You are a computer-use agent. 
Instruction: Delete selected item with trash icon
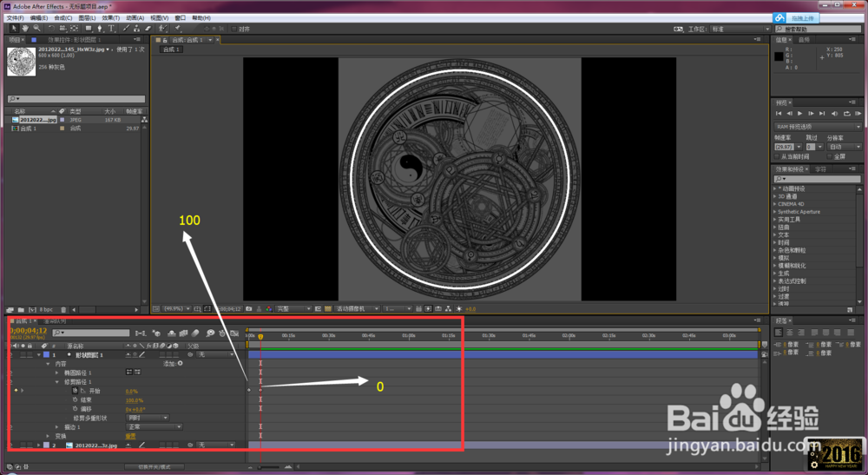click(63, 309)
